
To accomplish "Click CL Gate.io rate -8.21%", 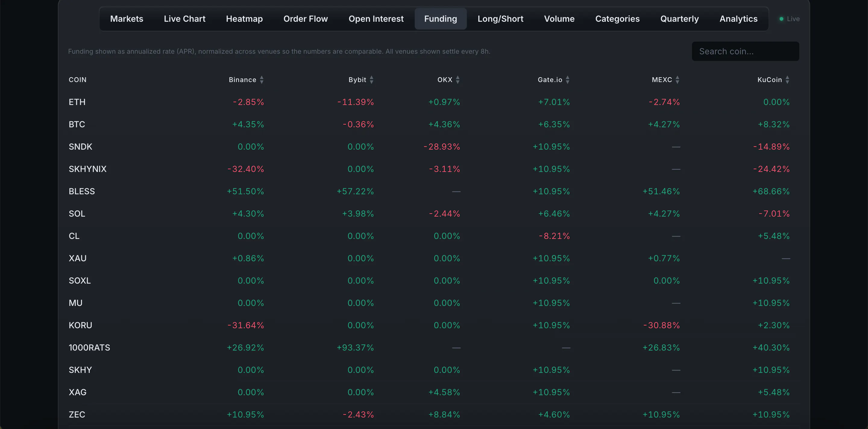I will tap(554, 236).
